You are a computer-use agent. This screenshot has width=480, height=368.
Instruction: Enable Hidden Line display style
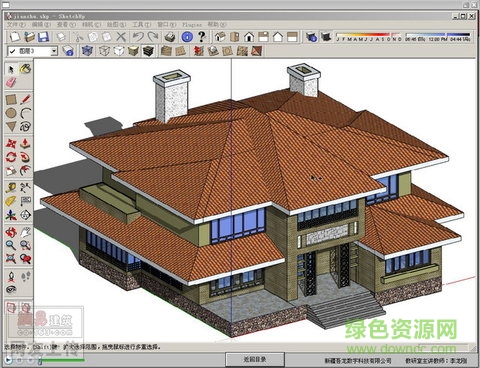[x=119, y=51]
